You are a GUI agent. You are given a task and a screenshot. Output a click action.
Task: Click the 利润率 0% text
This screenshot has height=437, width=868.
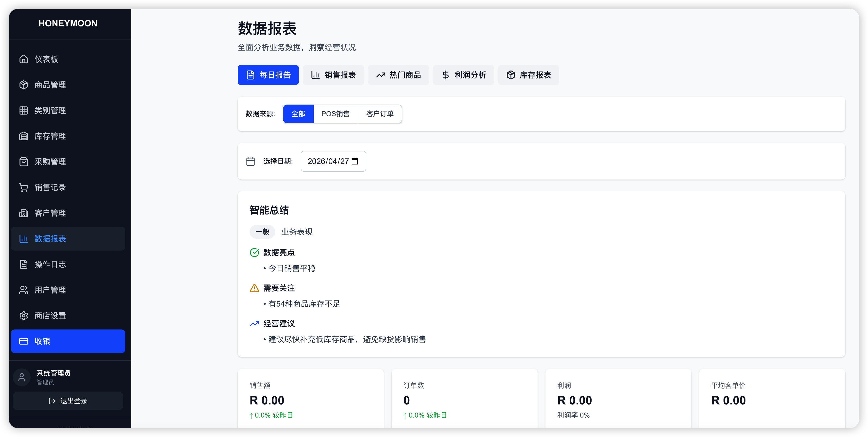point(574,415)
